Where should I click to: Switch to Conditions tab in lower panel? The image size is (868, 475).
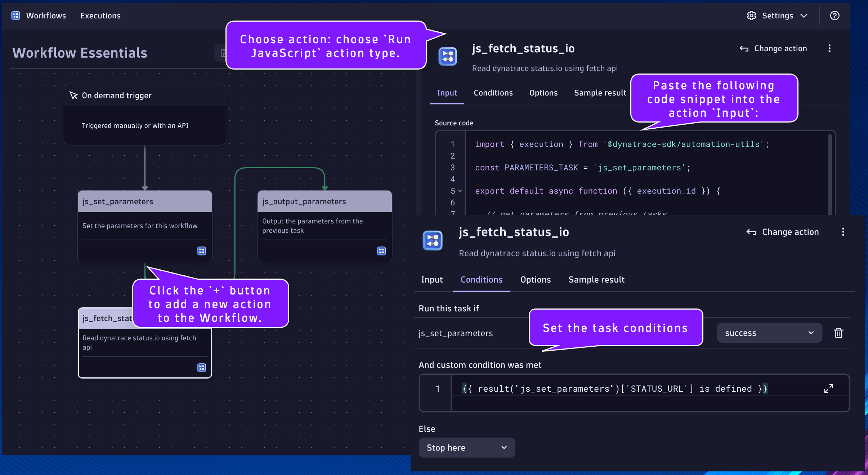click(482, 280)
